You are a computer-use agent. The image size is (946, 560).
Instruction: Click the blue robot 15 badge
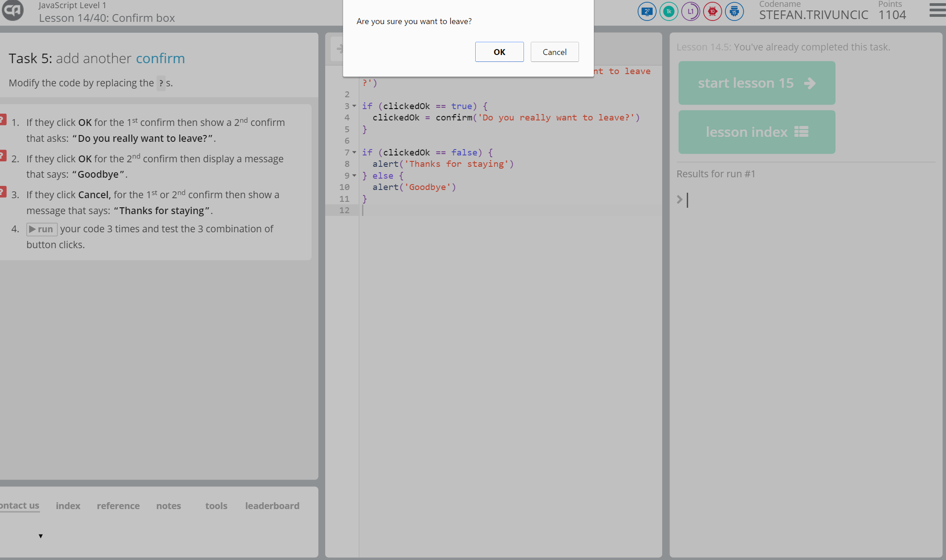point(734,11)
